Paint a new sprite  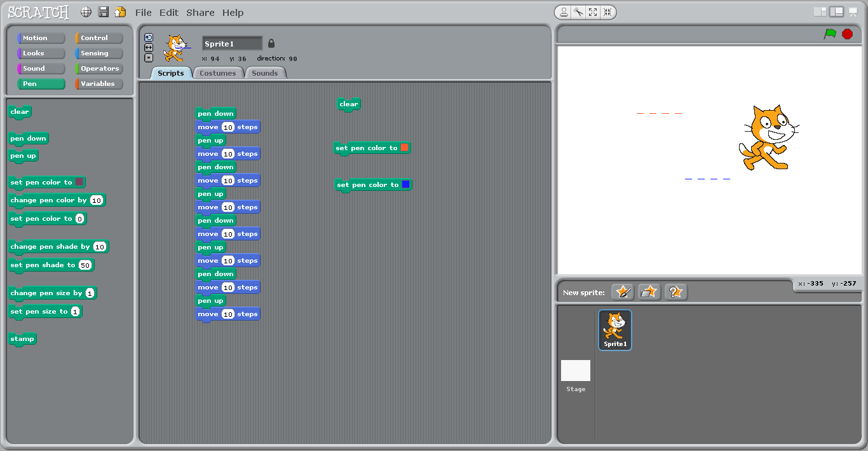pyautogui.click(x=623, y=292)
